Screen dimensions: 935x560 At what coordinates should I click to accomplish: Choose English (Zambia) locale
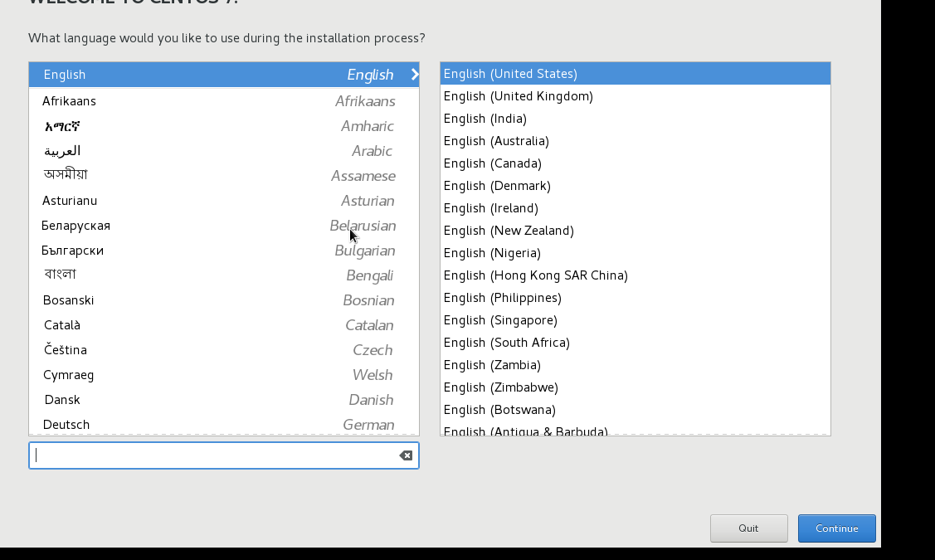[x=635, y=364]
